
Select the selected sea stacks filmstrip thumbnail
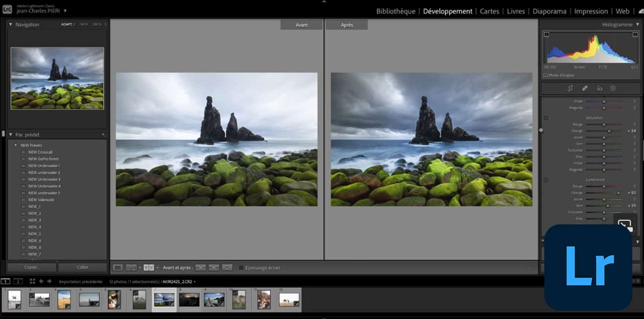click(164, 299)
